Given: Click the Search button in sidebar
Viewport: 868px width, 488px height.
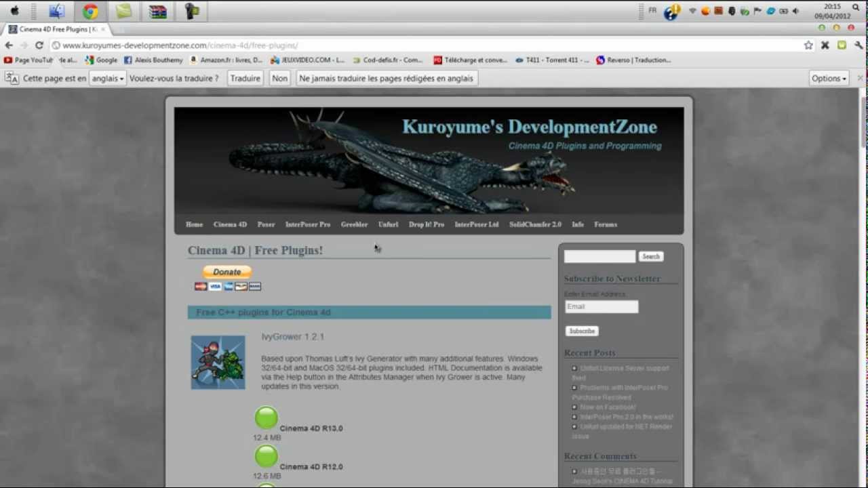Looking at the screenshot, I should click(x=651, y=256).
